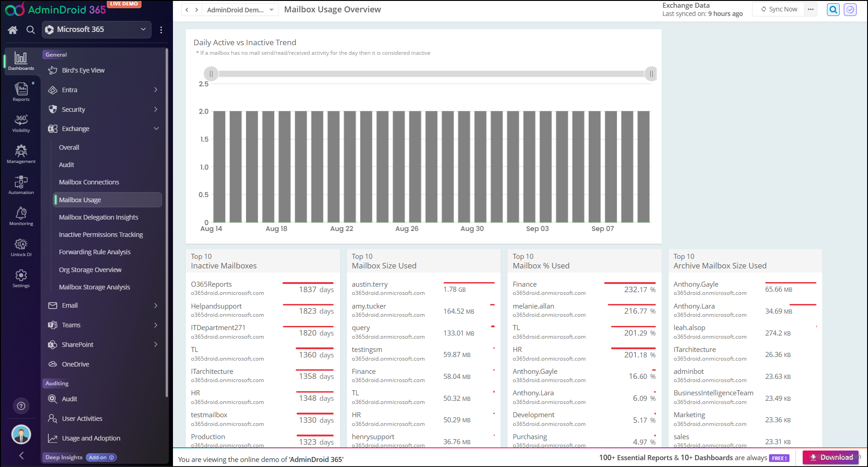Click the blue search icon at top right

tap(833, 10)
